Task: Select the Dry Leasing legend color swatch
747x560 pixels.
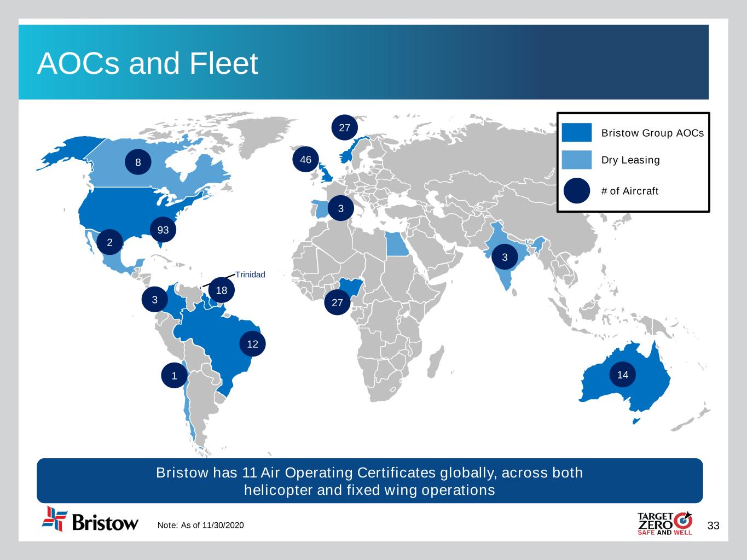Action: tap(576, 160)
